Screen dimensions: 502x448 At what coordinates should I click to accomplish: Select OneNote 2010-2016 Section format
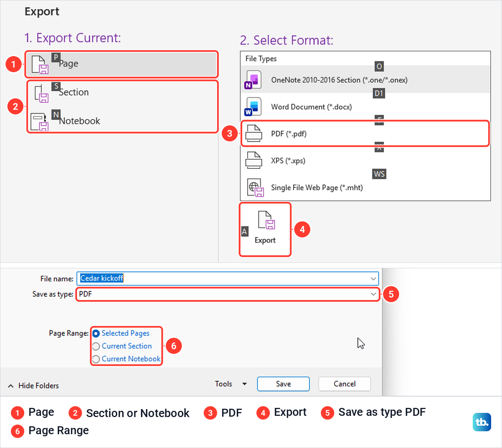coord(365,79)
